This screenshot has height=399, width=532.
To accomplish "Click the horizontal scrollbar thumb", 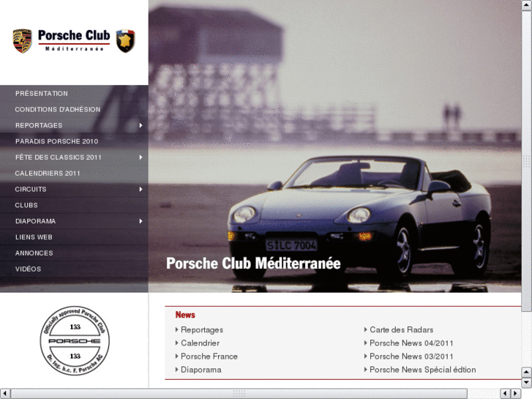I will point(239,393).
